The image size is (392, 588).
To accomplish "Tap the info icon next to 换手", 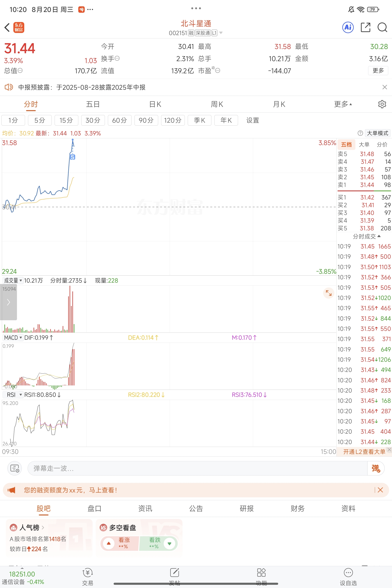I will pyautogui.click(x=117, y=58).
